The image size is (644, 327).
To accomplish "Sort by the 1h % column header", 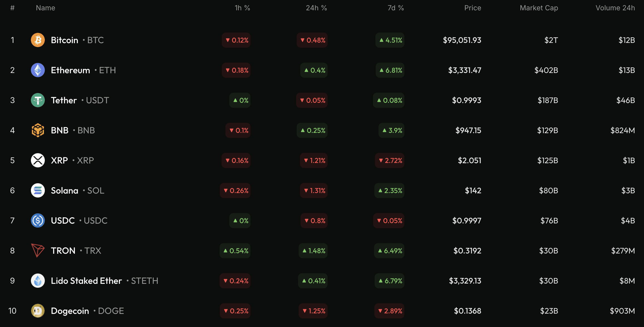I will pyautogui.click(x=242, y=8).
